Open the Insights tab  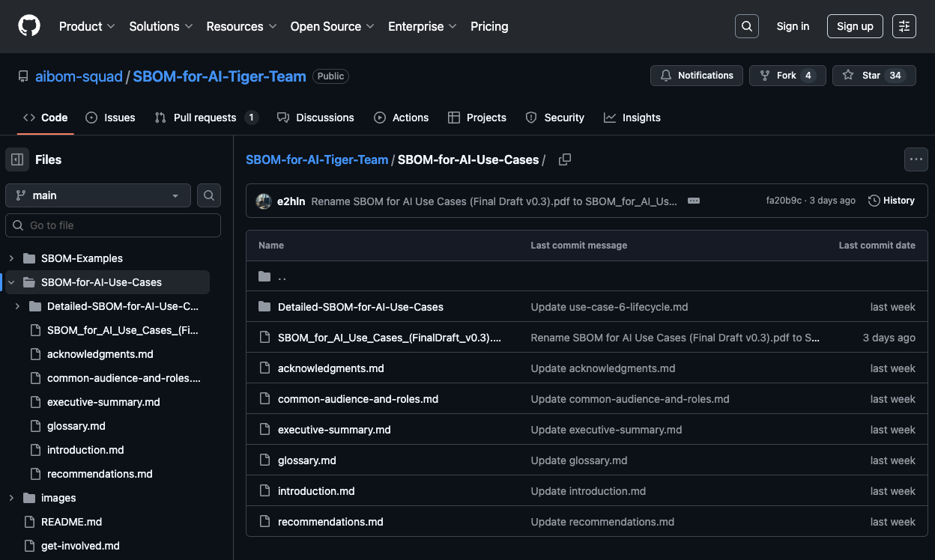click(x=632, y=118)
